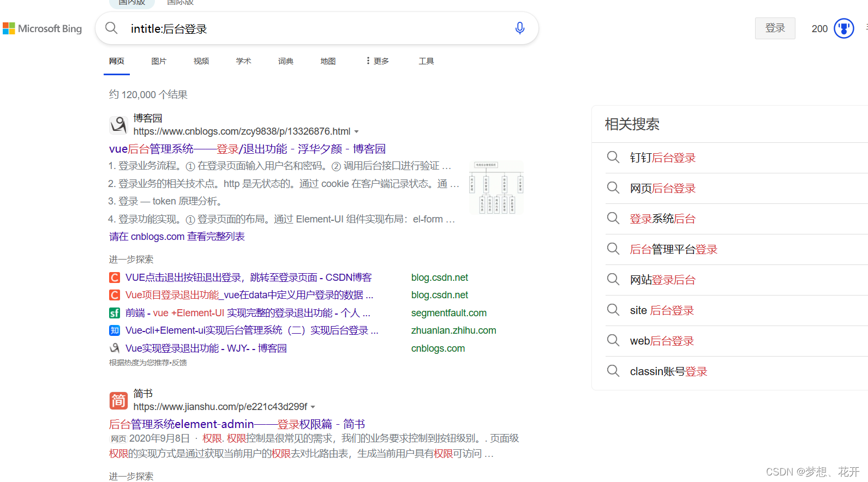This screenshot has height=482, width=868.
Task: Open link 前端 - vue +Element-UI 实现完整的登录退出功能
Action: coord(248,313)
